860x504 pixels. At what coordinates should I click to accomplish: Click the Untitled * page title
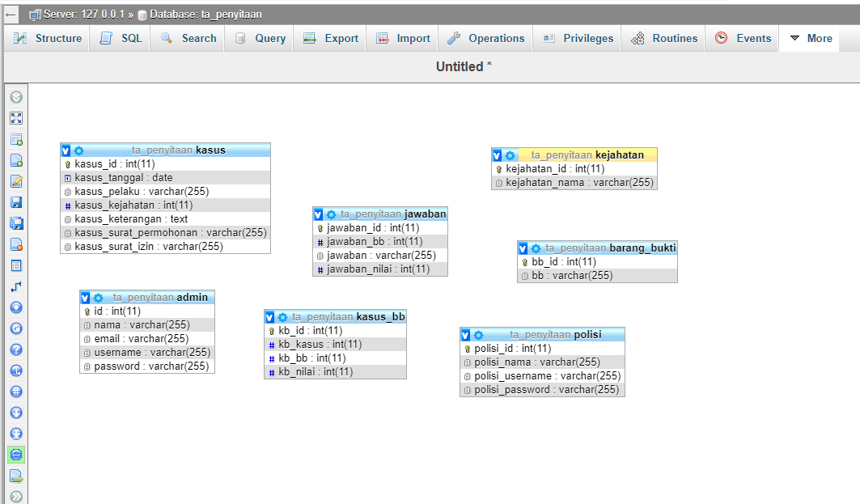(x=464, y=66)
